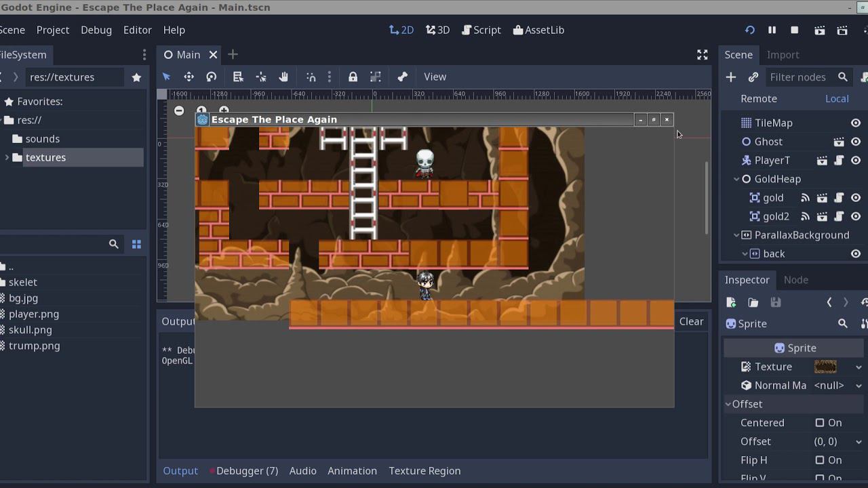Image resolution: width=868 pixels, height=488 pixels.
Task: Click the lock selected object icon
Action: point(353,77)
